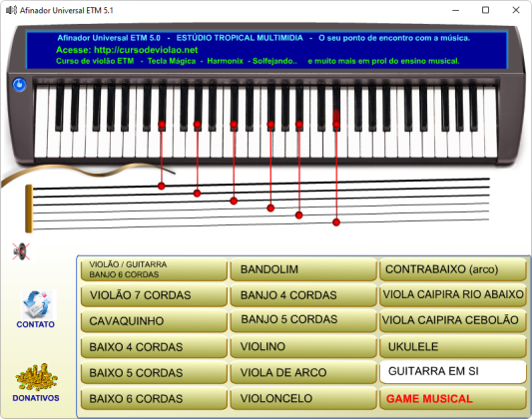Choose VIOLA CAIPIRA CEBOLÃO tuning
532x419 pixels.
tap(452, 320)
